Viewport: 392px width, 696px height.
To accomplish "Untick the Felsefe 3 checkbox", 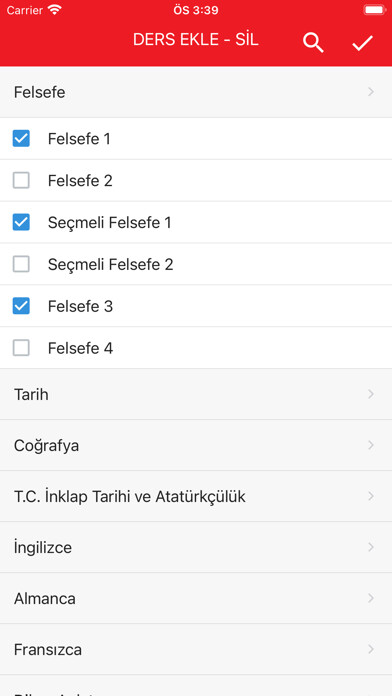I will pyautogui.click(x=21, y=306).
